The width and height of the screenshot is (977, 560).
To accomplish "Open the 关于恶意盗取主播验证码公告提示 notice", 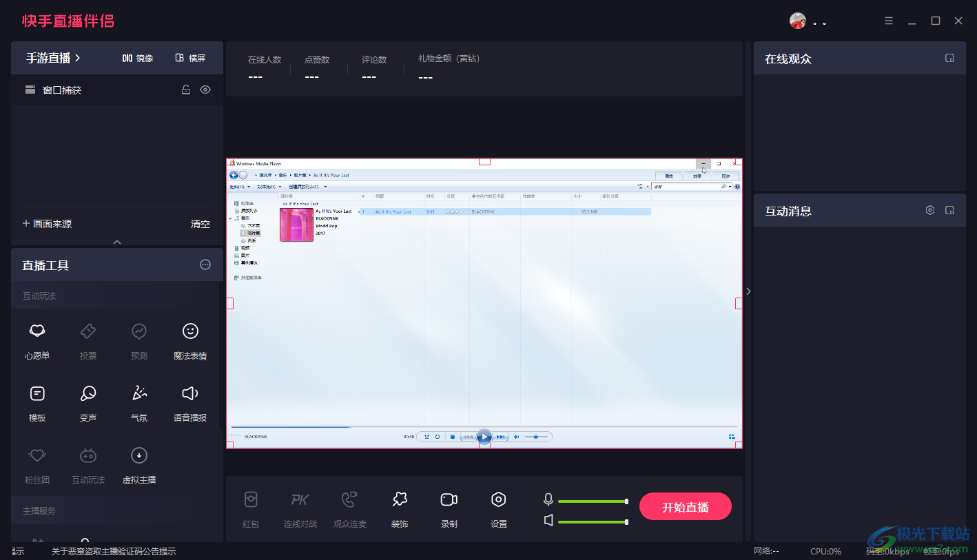I will (x=114, y=551).
